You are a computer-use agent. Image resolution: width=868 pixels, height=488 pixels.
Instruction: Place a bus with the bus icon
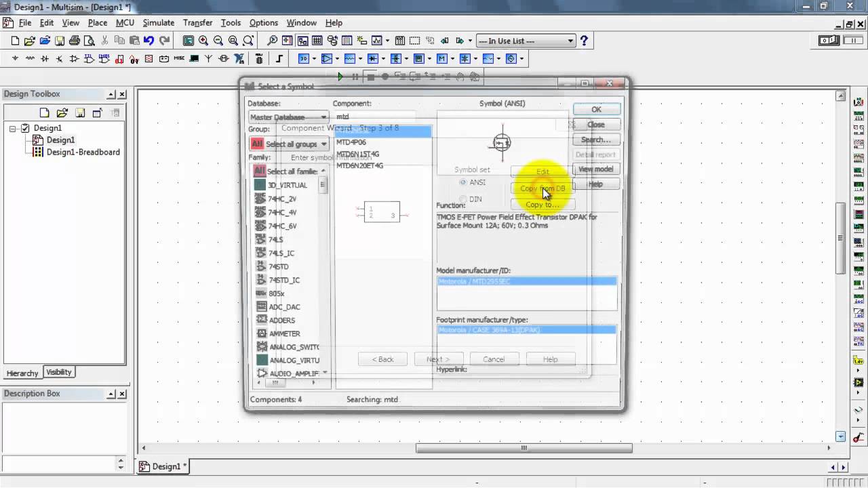[279, 59]
